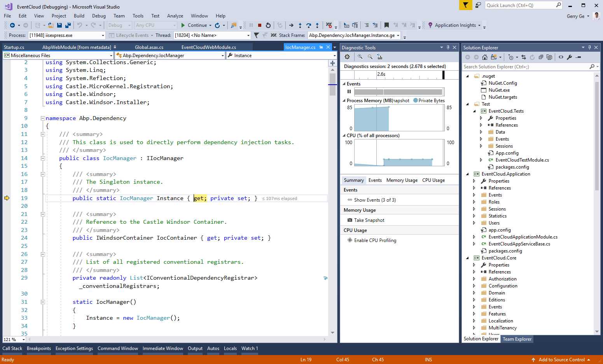Viewport: 603px width, 364px height.
Task: Toggle auto-hide pin on Diagnostic Tools panel
Action: point(448,47)
